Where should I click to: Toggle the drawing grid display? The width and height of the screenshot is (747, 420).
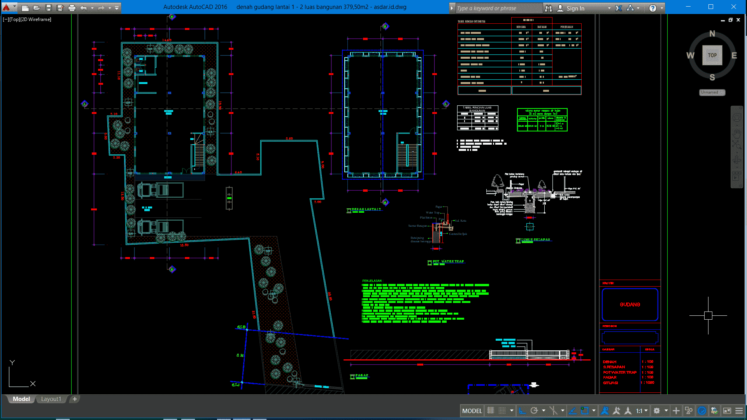490,410
